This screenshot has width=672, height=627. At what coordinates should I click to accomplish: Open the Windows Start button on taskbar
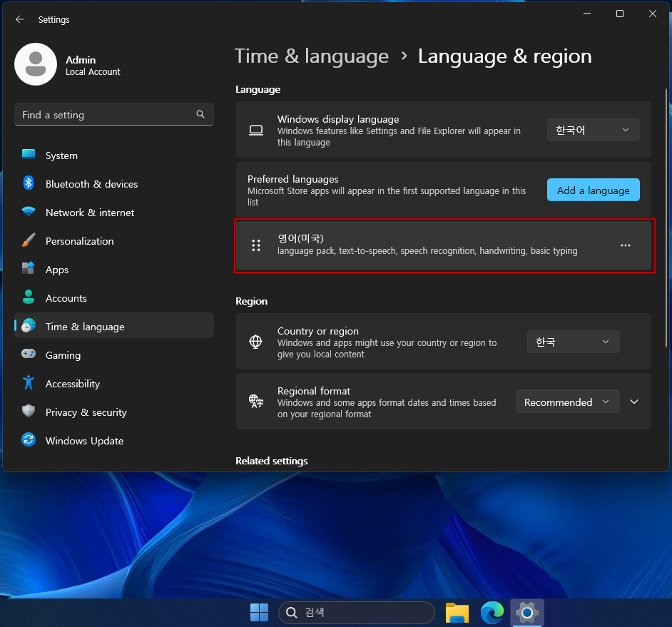259,613
